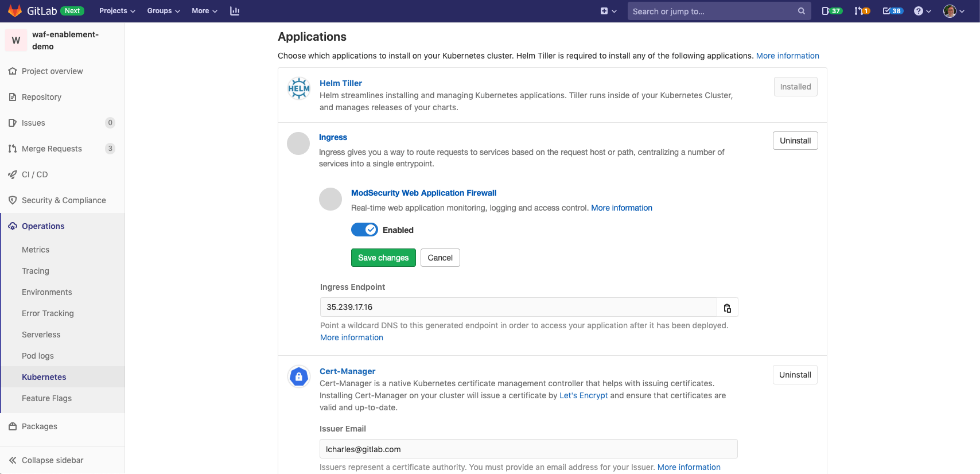Click the Operations cloud gear icon
This screenshot has width=980, height=474.
pos(13,226)
